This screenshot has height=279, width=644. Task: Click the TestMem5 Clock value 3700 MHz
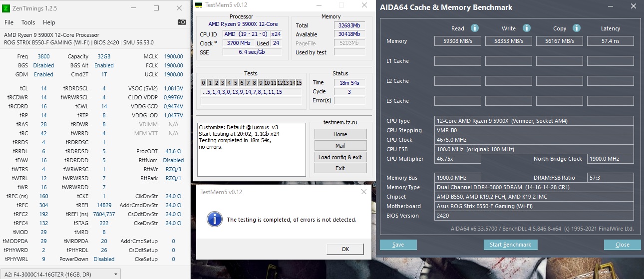(x=239, y=43)
